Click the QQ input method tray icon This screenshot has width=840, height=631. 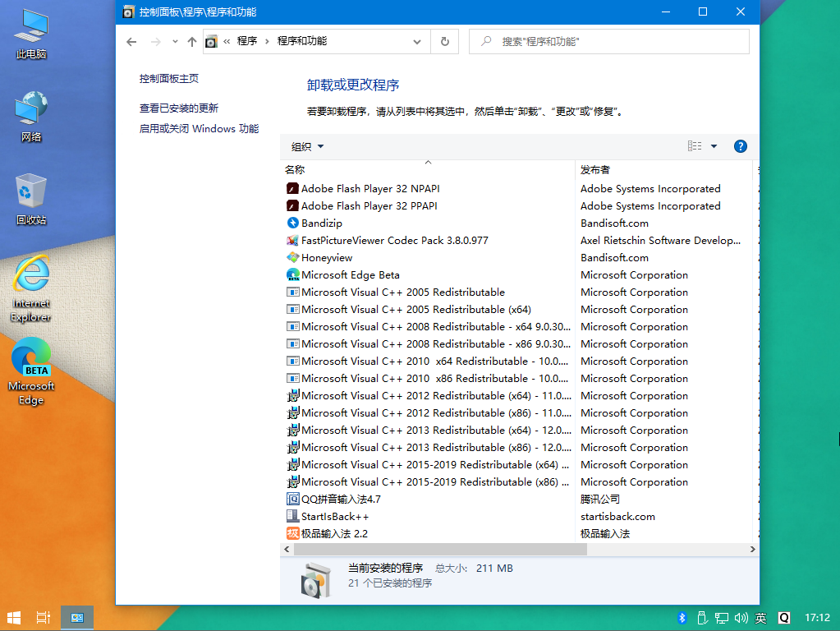point(783,618)
